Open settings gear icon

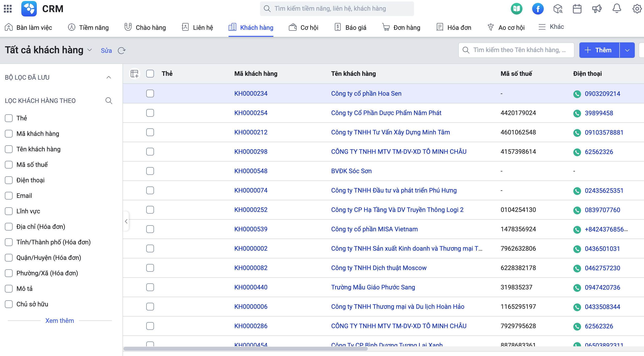tap(637, 9)
